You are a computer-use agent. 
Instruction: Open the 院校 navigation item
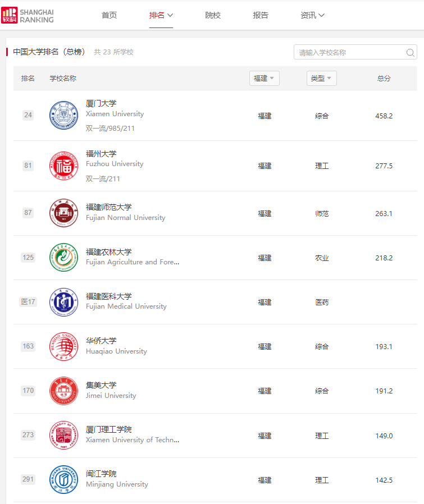coord(213,15)
